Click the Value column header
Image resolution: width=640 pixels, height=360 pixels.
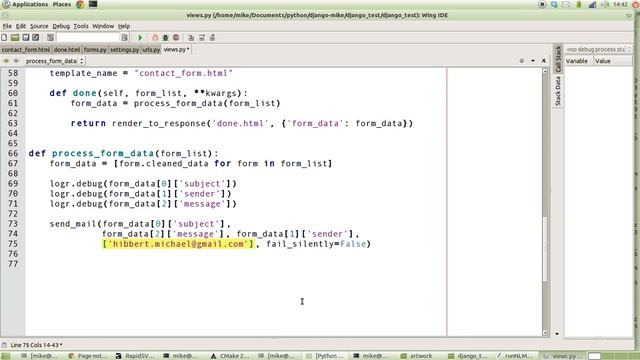(612, 61)
